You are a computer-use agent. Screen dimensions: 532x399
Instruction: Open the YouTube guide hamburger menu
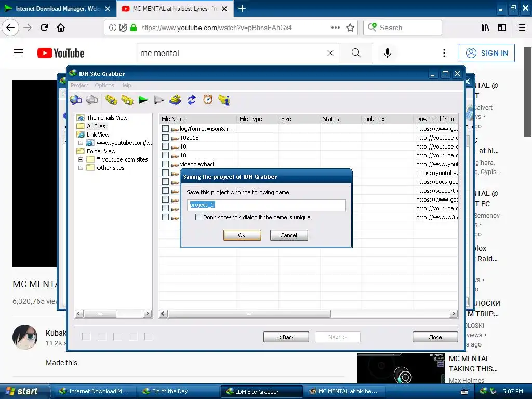click(x=19, y=53)
